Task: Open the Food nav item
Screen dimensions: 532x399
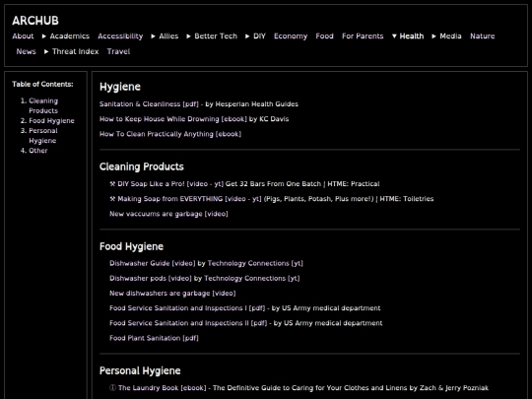Action: (x=324, y=36)
